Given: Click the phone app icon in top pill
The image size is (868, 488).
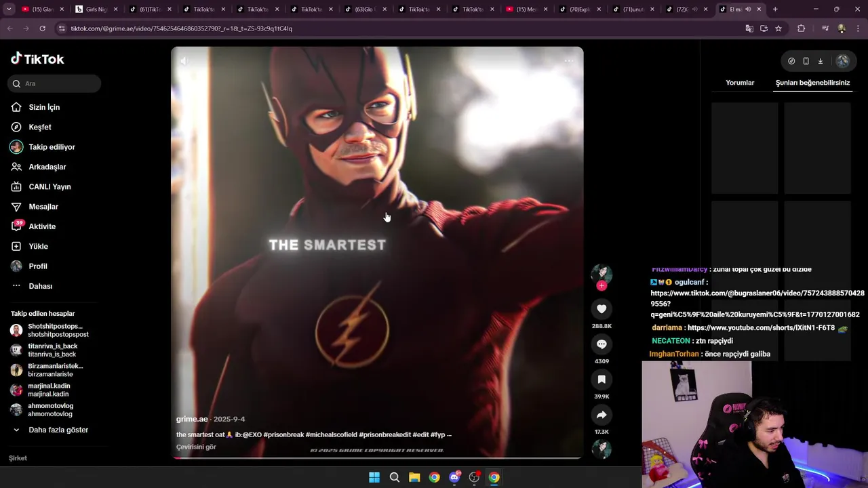Looking at the screenshot, I should (806, 61).
